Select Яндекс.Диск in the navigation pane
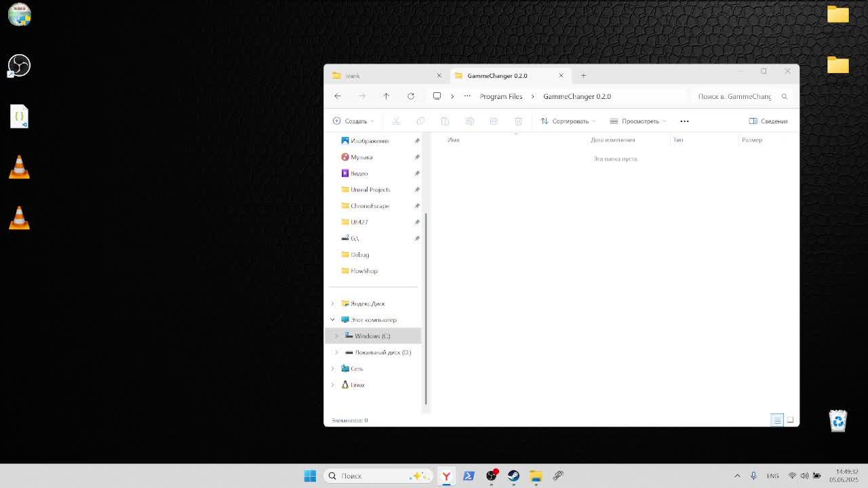 point(368,304)
